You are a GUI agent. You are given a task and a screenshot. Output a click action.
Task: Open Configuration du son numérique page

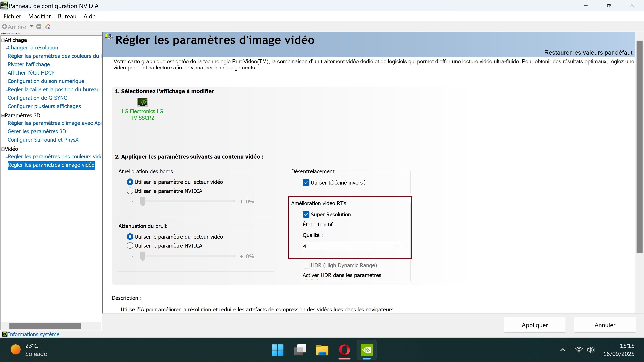click(x=46, y=81)
